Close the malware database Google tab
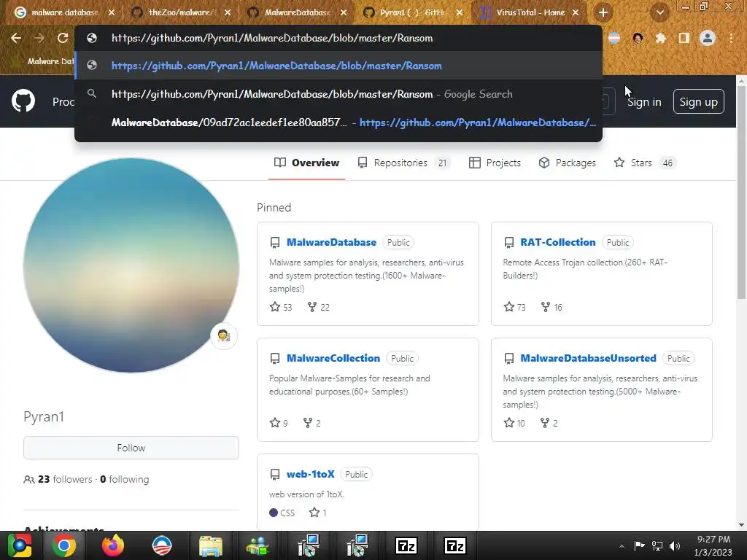This screenshot has width=747, height=560. click(x=112, y=12)
